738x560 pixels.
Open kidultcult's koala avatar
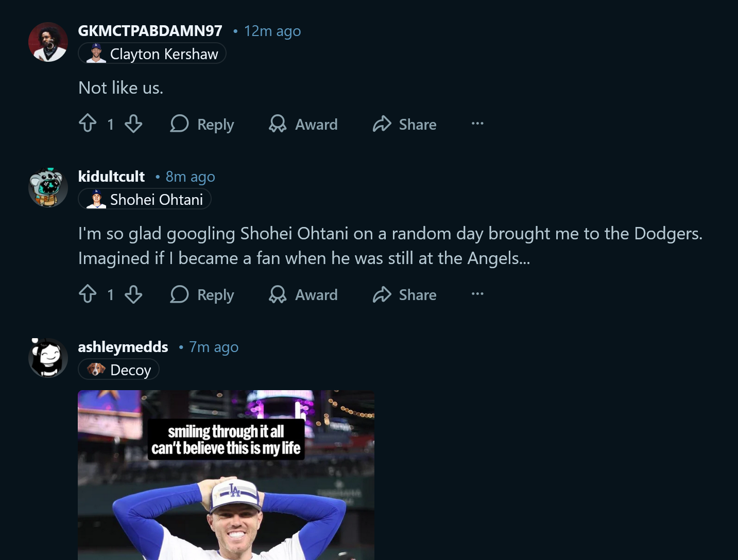pos(48,188)
